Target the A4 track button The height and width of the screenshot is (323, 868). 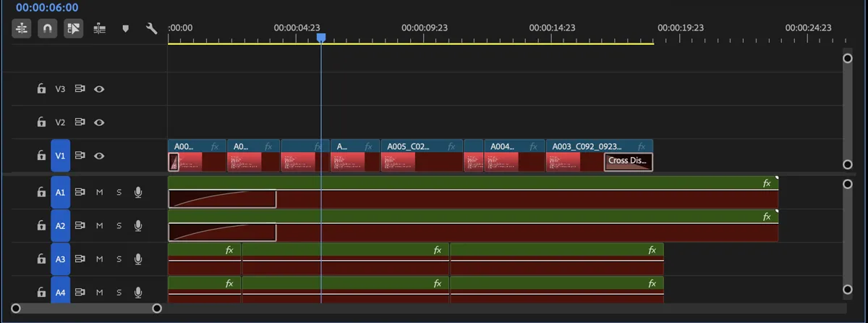pos(61,291)
